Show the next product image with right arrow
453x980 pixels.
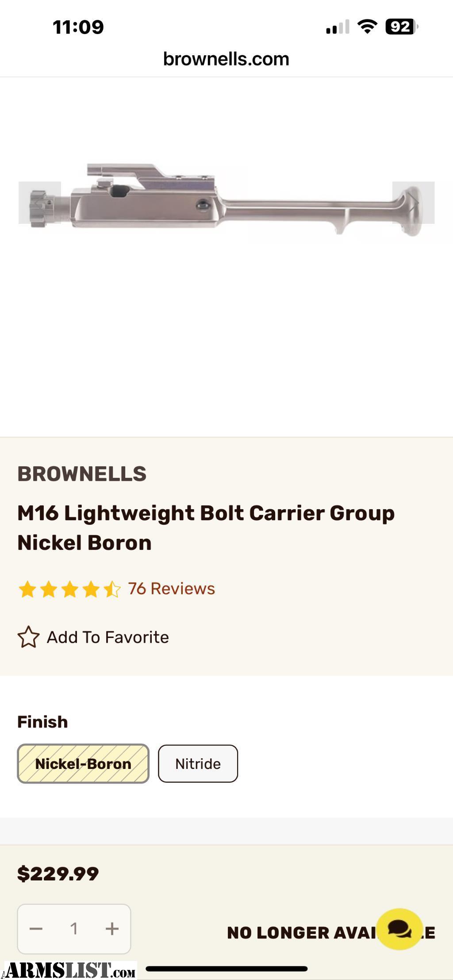click(x=413, y=203)
